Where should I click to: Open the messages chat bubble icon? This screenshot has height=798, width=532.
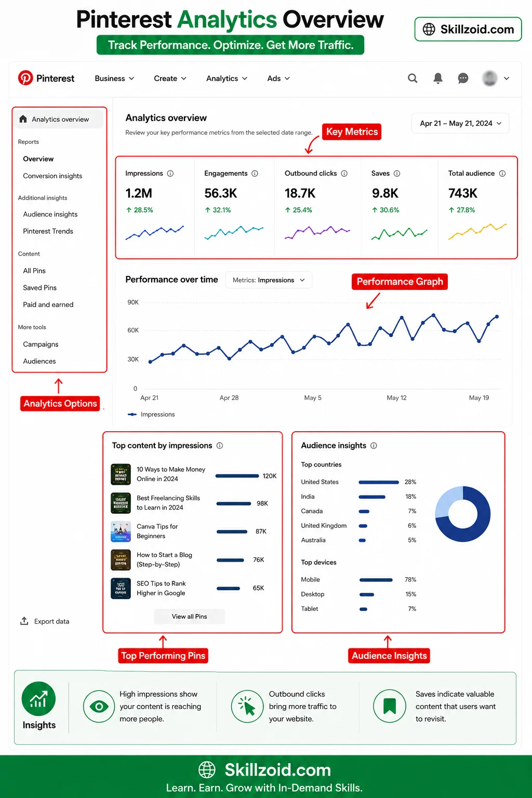463,78
